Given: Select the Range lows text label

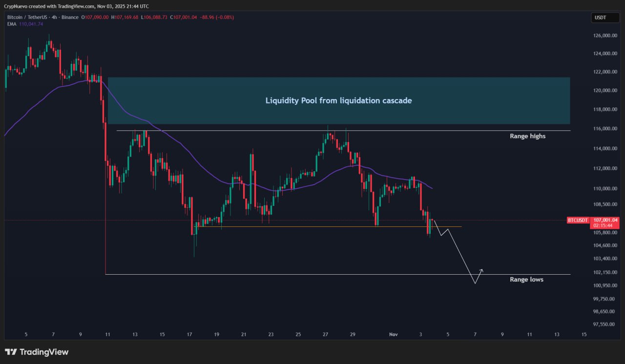Looking at the screenshot, I should [x=526, y=280].
